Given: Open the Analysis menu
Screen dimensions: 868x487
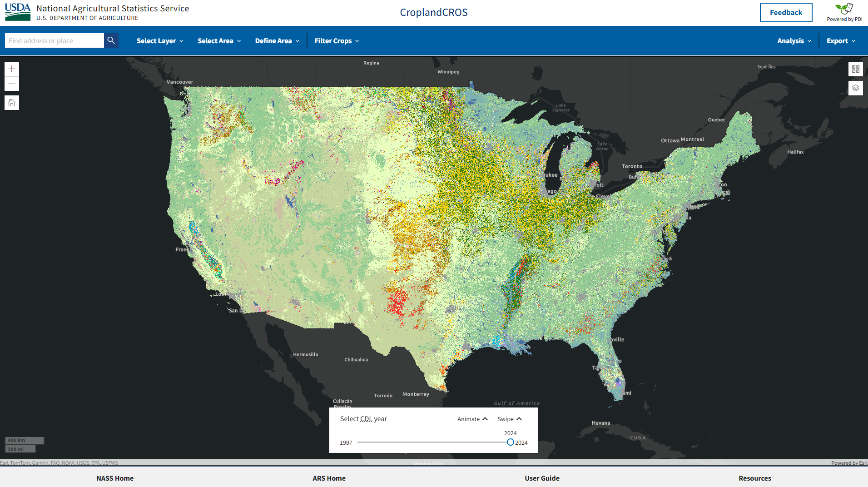Looking at the screenshot, I should (x=793, y=40).
